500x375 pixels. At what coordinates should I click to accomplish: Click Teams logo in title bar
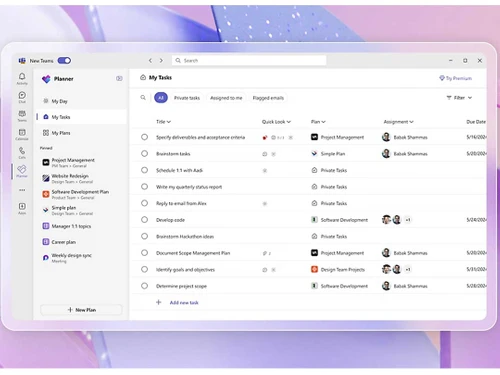coord(22,61)
